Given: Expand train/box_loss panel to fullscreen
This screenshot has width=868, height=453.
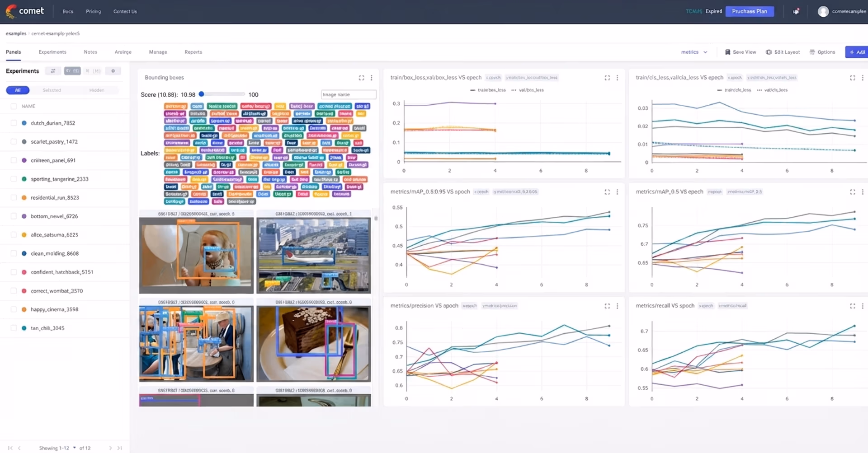Looking at the screenshot, I should [x=607, y=78].
